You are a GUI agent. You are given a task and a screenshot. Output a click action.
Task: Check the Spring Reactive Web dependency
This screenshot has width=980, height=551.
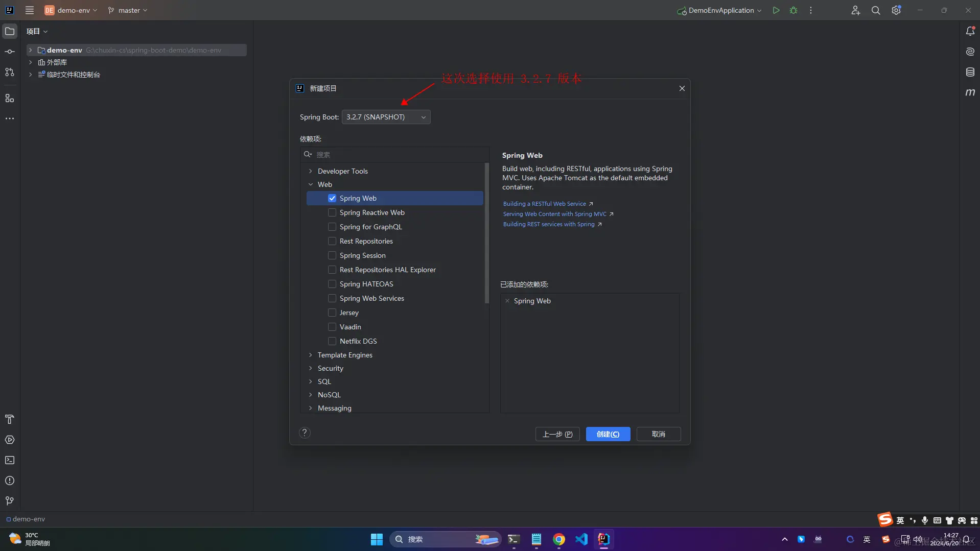pyautogui.click(x=332, y=212)
